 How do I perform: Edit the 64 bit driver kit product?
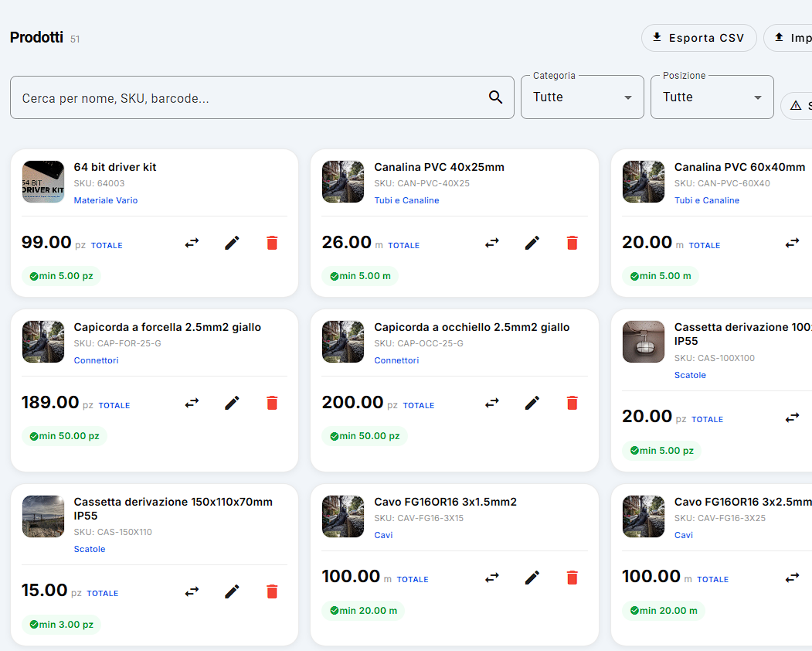[232, 243]
